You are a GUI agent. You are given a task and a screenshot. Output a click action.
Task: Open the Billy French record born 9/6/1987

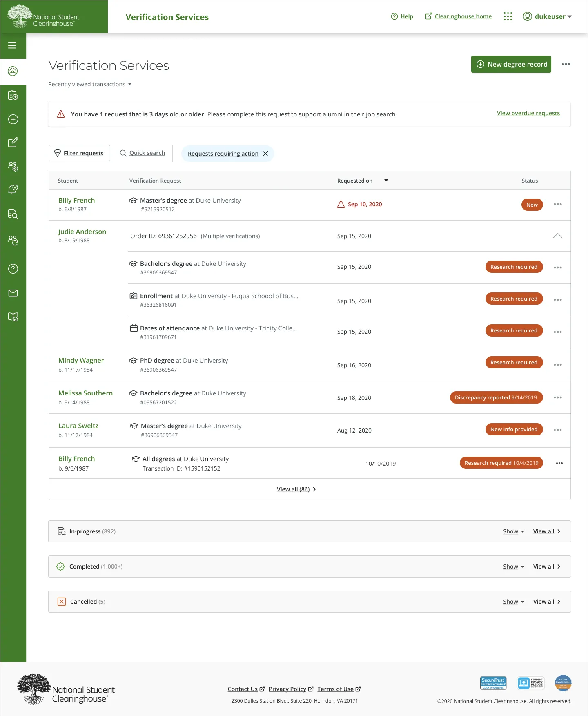76,459
